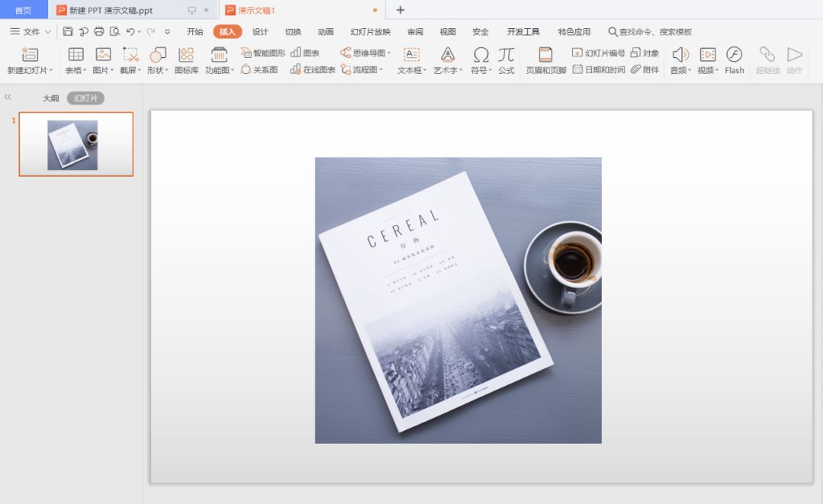Expand the 思维导图 dropdown arrow
823x504 pixels.
tap(389, 53)
